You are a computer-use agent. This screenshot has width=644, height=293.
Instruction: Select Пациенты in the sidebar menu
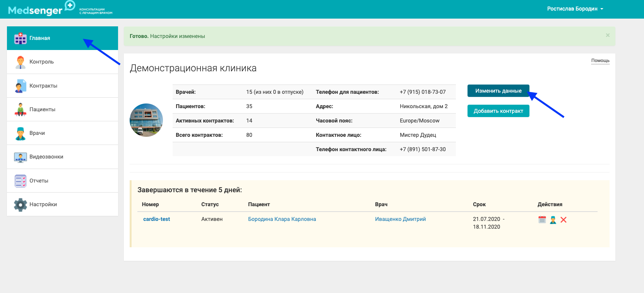coord(42,109)
